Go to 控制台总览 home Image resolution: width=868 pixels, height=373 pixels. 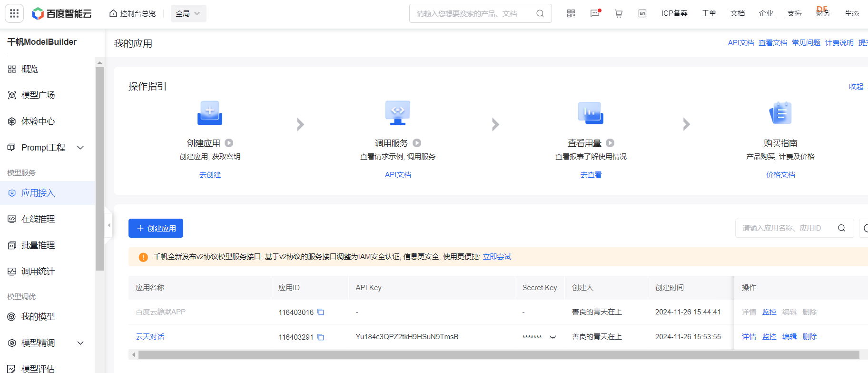(133, 13)
